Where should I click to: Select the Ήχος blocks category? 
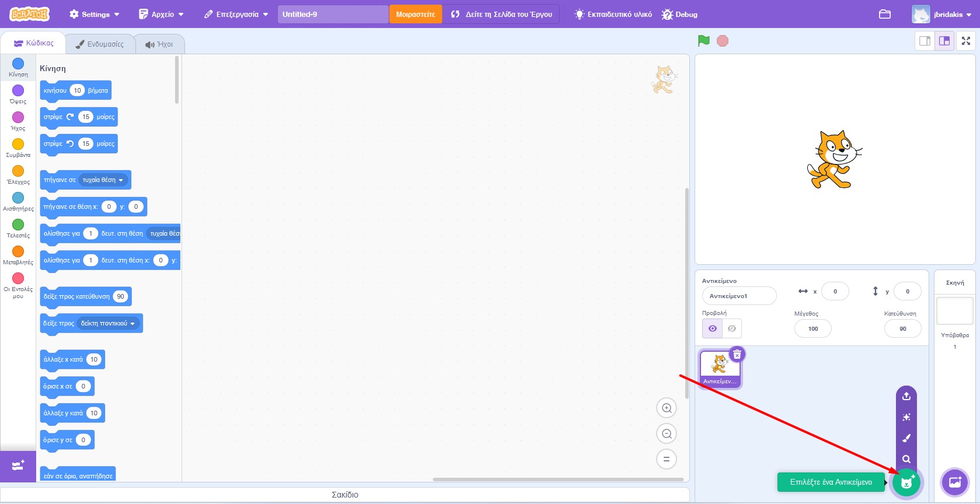click(18, 121)
